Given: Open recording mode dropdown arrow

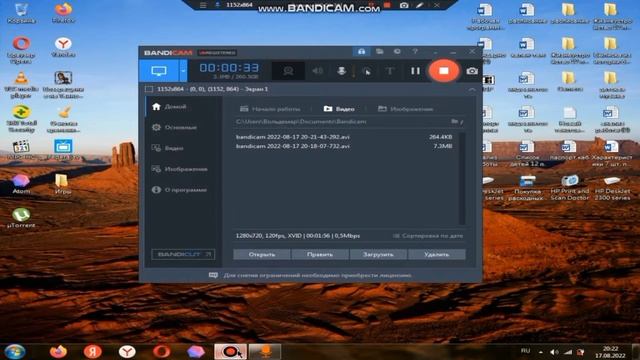Looking at the screenshot, I should pos(183,71).
